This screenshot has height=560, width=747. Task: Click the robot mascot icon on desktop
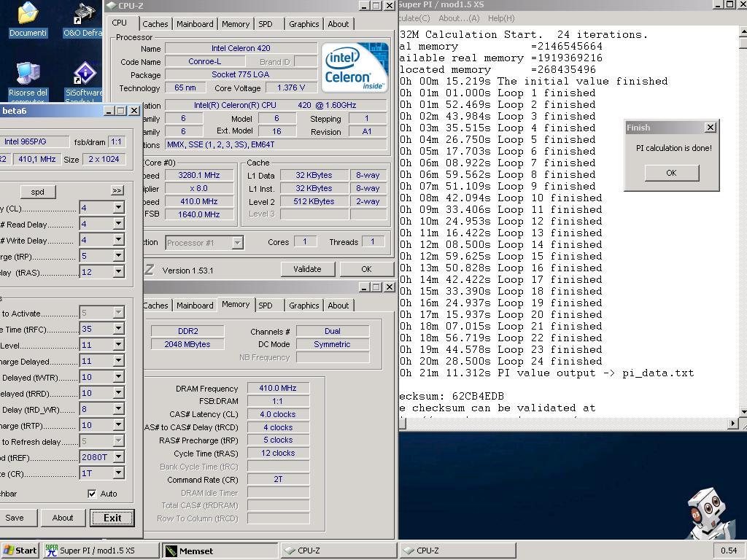point(711,513)
